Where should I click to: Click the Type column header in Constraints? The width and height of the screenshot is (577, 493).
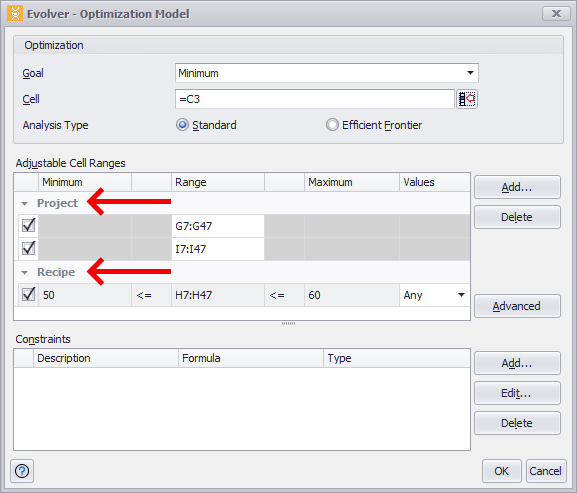point(397,358)
